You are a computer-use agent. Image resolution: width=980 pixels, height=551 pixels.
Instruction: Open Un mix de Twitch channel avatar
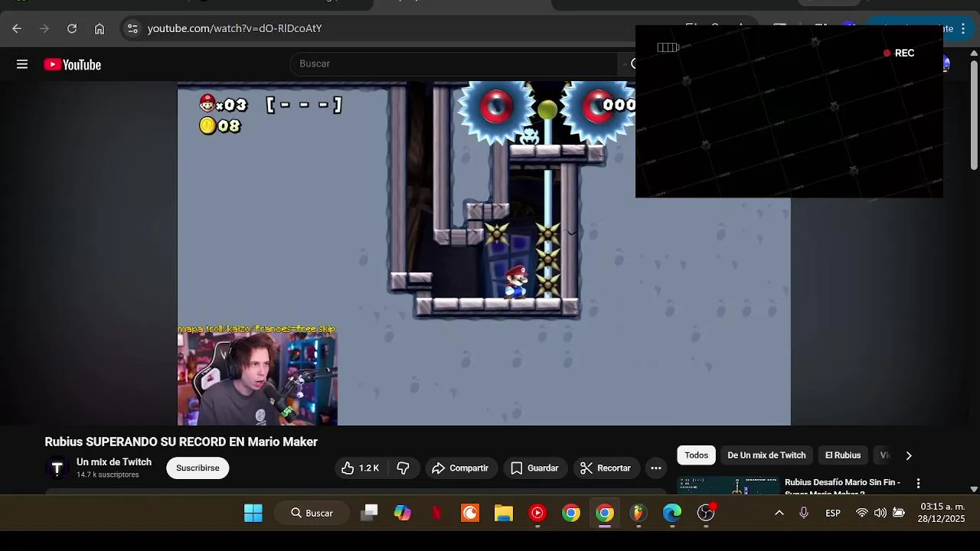57,468
